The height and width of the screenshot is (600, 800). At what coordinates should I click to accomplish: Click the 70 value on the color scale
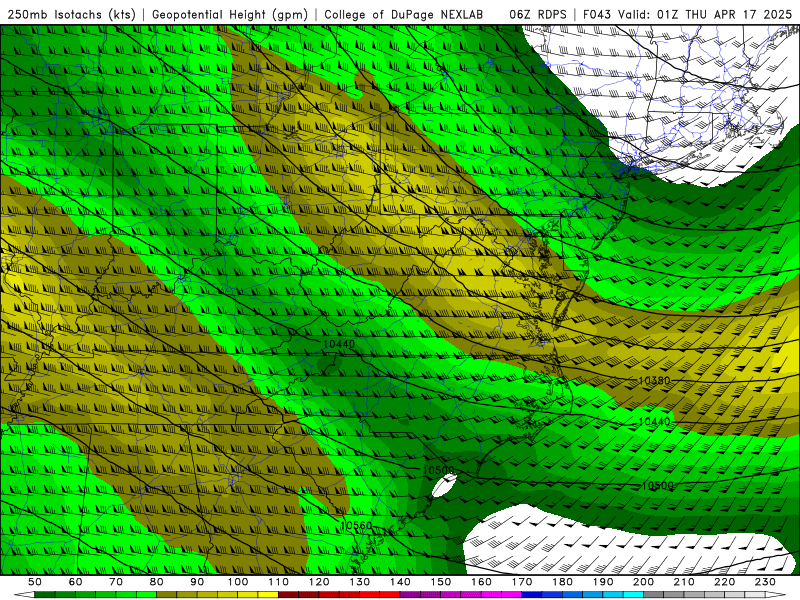[x=116, y=582]
